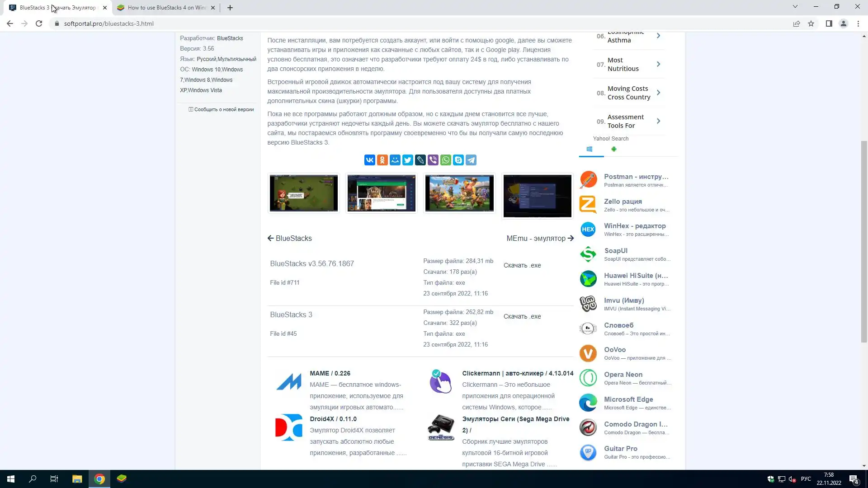
Task: Expand the Moving Costs Cross Country chevron
Action: click(658, 93)
